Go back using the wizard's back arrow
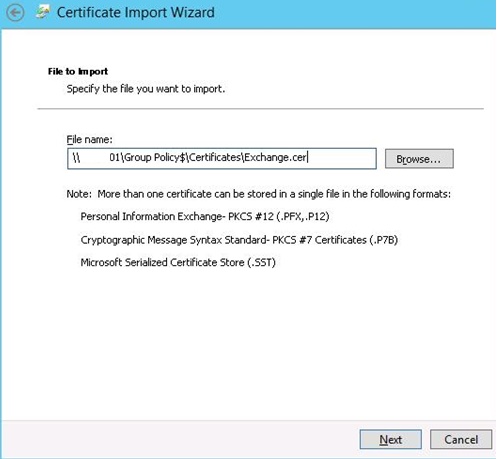Viewport: 500px width, 459px height. [x=15, y=13]
